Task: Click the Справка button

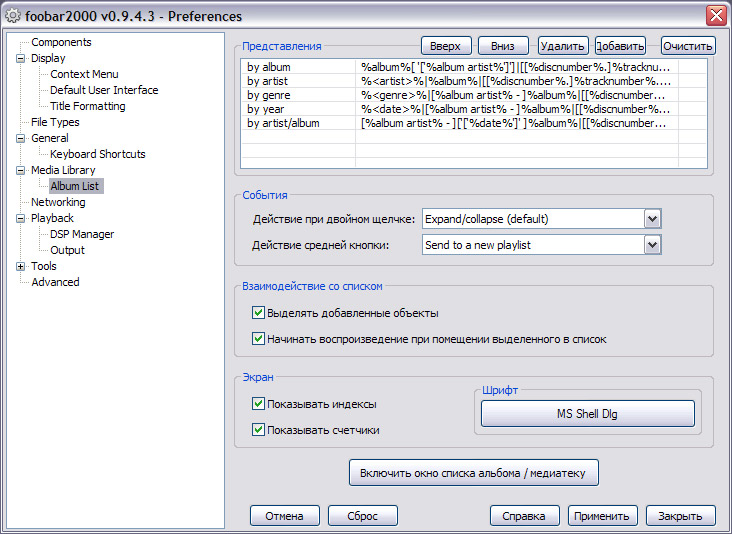Action: [524, 516]
